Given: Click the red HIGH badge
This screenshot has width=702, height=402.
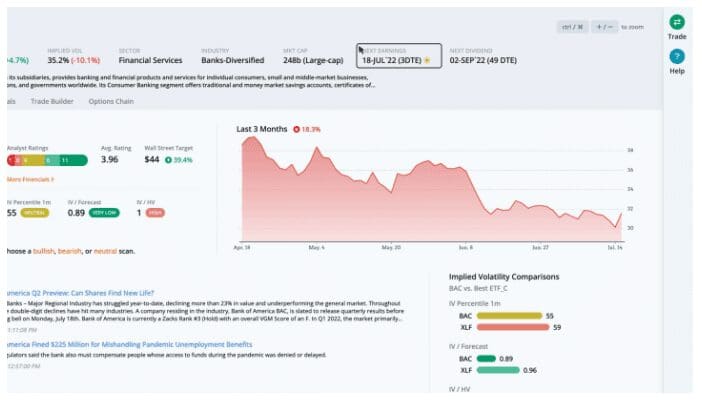Looking at the screenshot, I should coord(155,212).
